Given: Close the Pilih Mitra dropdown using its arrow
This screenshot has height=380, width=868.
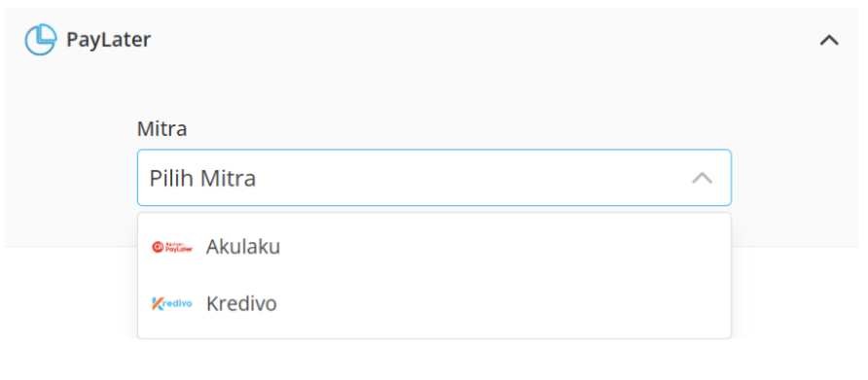Looking at the screenshot, I should tap(702, 178).
